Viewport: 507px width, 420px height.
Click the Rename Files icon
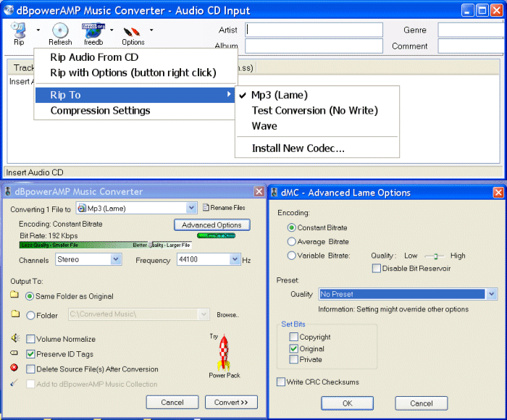tap(206, 208)
